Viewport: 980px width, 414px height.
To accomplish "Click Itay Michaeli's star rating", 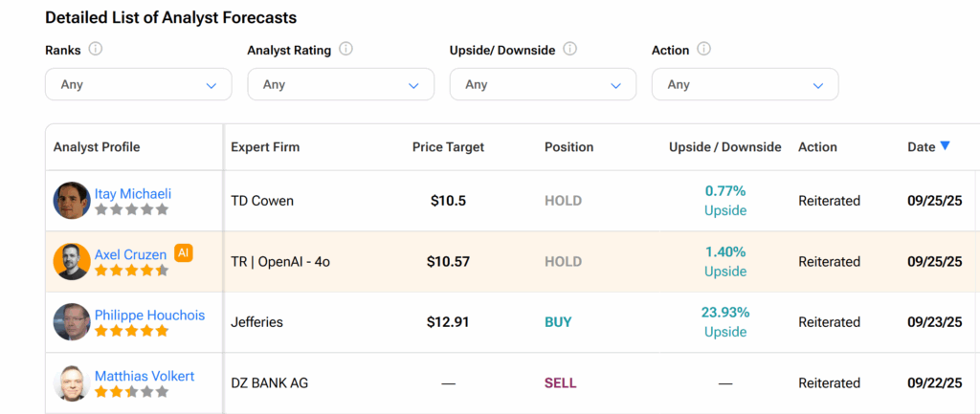I will coord(131,209).
